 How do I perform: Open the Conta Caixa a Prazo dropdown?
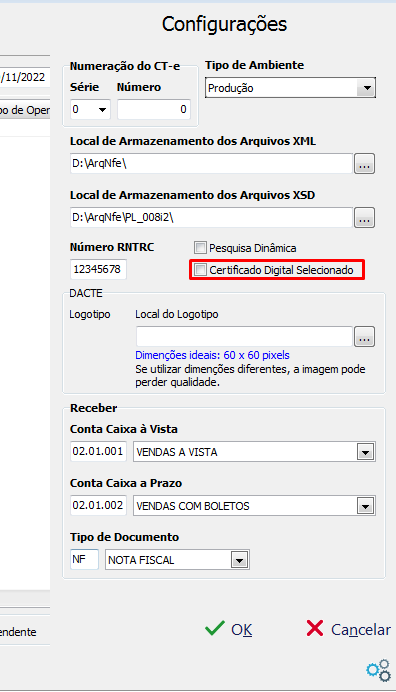click(365, 506)
